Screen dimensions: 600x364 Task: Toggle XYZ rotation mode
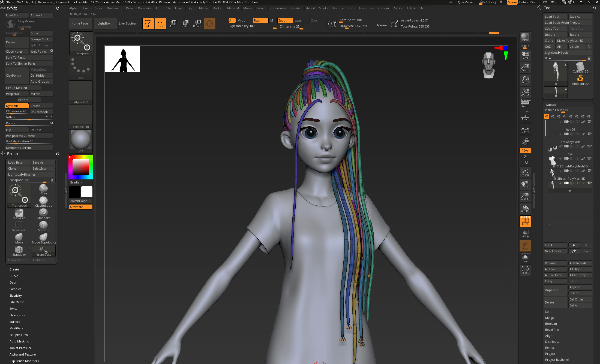525,151
